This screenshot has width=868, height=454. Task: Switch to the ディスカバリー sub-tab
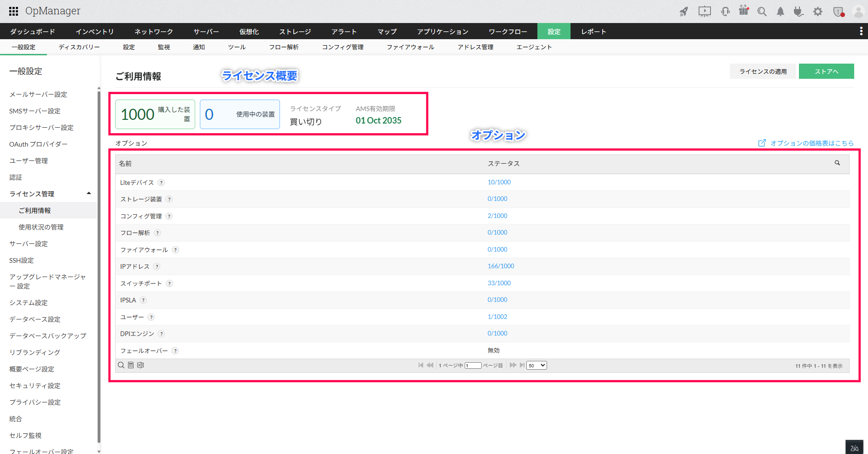pos(79,47)
